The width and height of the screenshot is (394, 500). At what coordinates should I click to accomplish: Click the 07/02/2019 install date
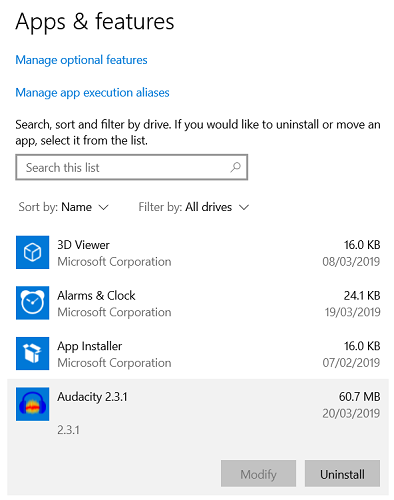[x=351, y=363]
